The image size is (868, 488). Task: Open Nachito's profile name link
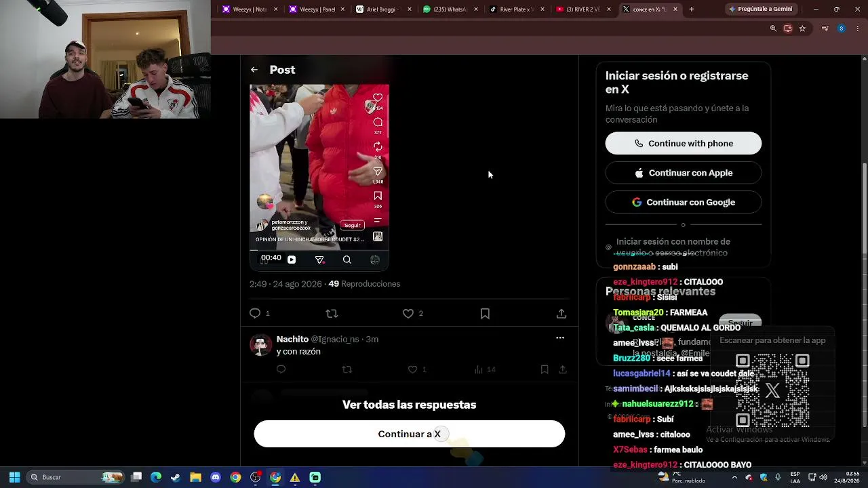click(x=292, y=339)
